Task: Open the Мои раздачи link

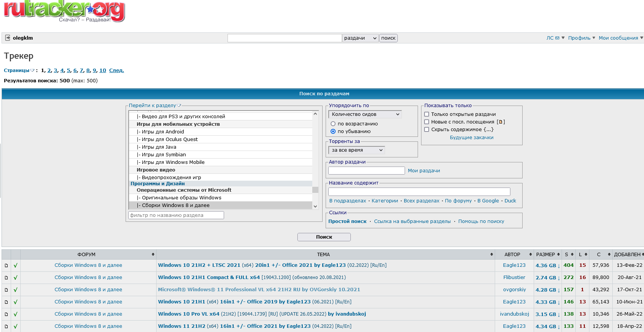Action: (424, 171)
